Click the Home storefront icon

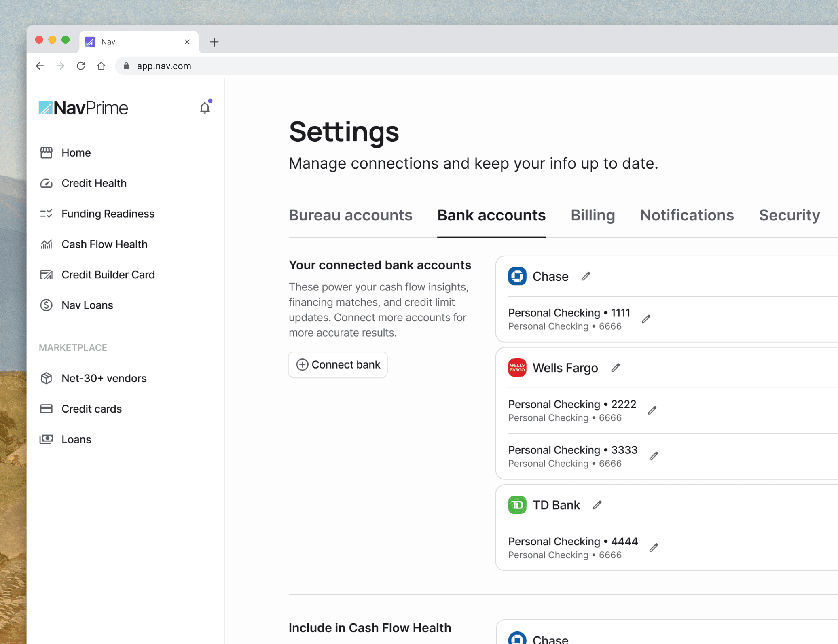pos(46,153)
